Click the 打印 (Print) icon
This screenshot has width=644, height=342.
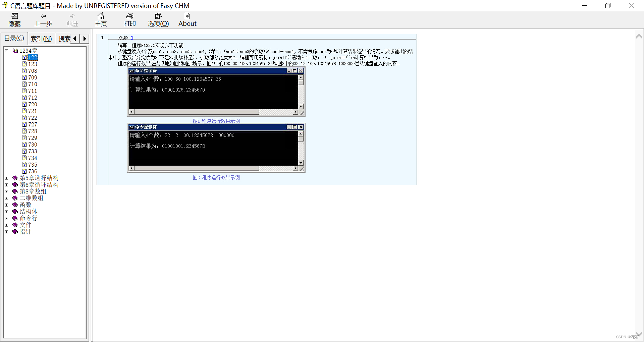tap(129, 20)
